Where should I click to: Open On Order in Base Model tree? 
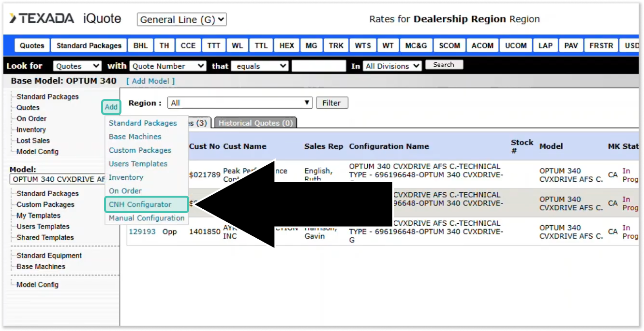[x=31, y=119]
